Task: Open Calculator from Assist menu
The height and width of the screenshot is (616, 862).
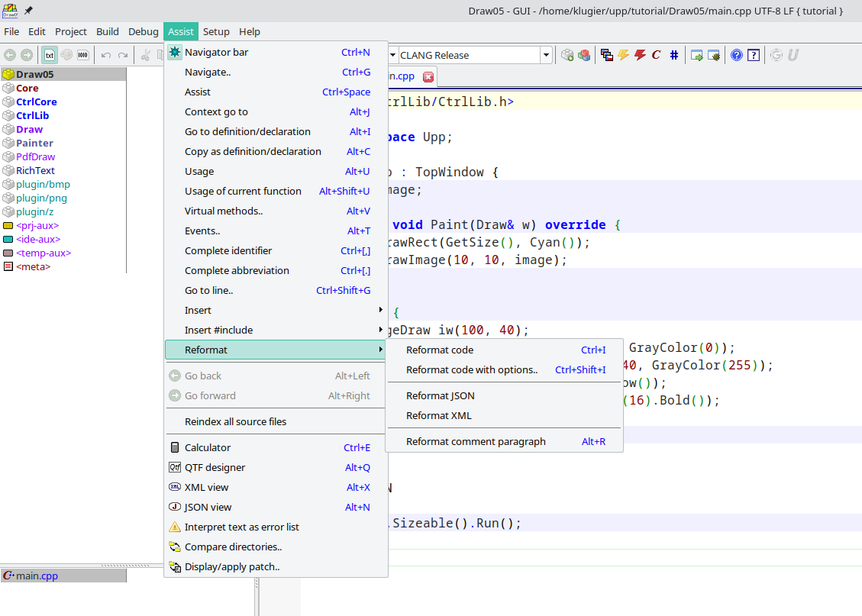Action: pos(208,447)
